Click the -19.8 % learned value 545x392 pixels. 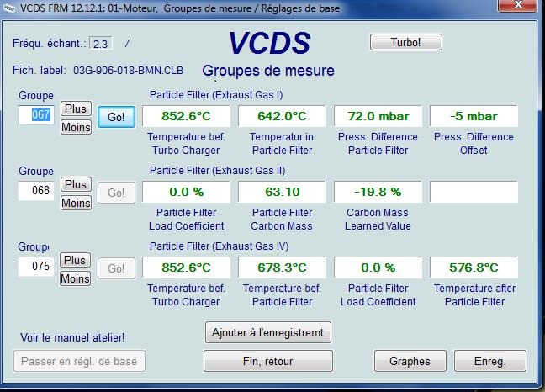(378, 192)
